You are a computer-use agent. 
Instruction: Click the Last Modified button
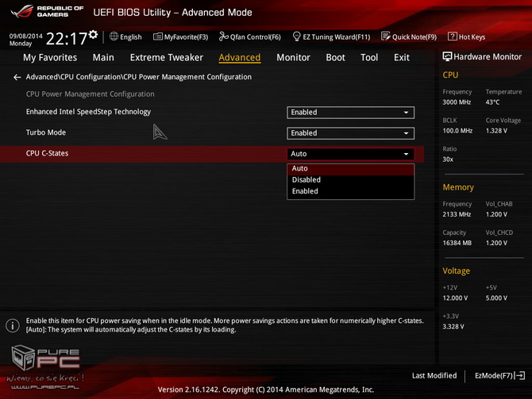[x=434, y=376]
